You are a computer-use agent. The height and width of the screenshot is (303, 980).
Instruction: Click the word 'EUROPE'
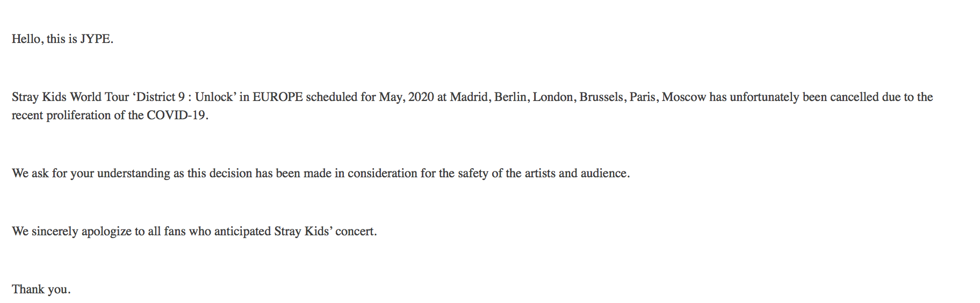pos(278,97)
